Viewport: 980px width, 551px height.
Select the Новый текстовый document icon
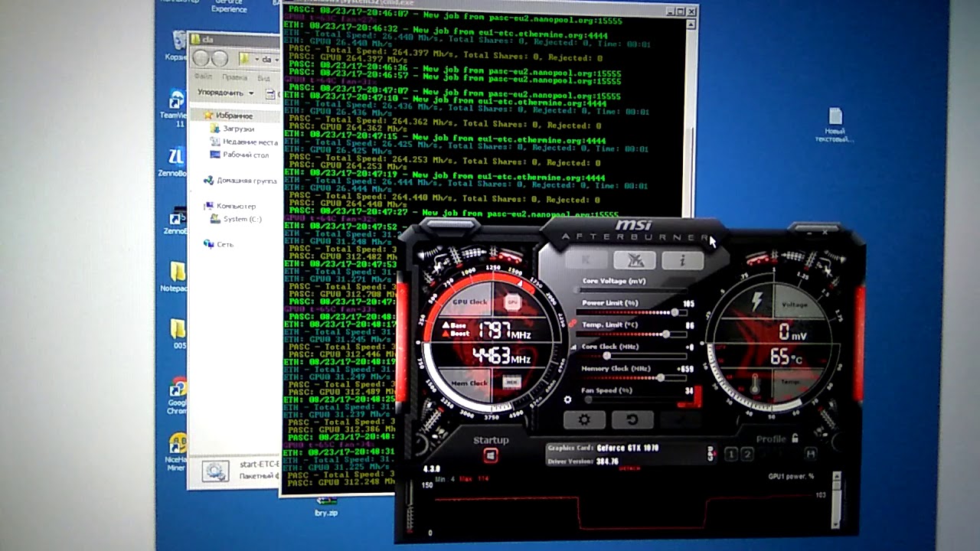[x=835, y=126]
